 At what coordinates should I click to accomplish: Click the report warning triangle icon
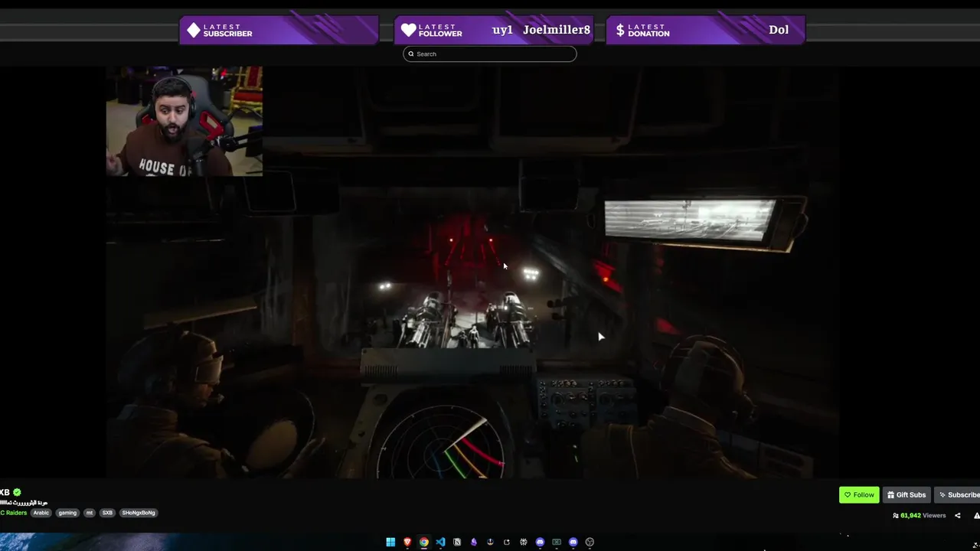click(977, 516)
